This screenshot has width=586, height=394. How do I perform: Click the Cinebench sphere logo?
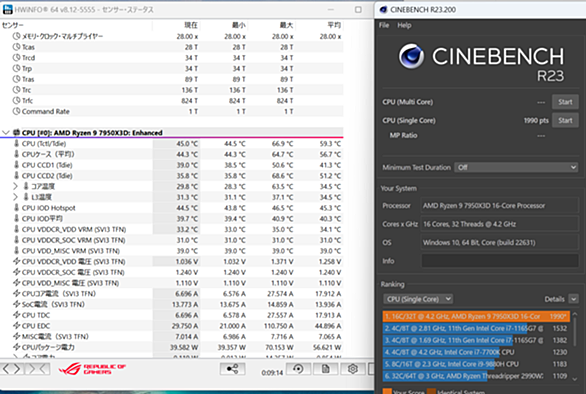pos(411,56)
